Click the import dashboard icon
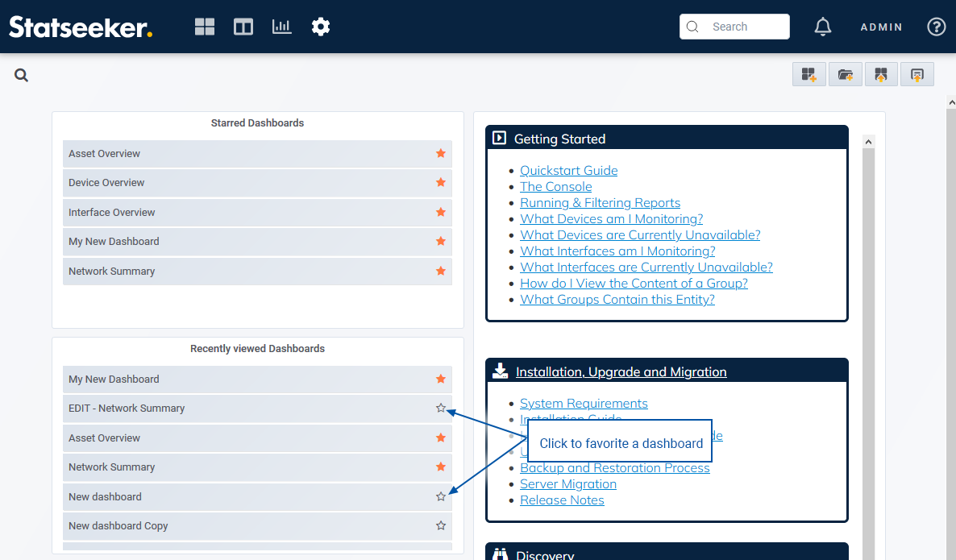This screenshot has width=956, height=560. coord(881,75)
